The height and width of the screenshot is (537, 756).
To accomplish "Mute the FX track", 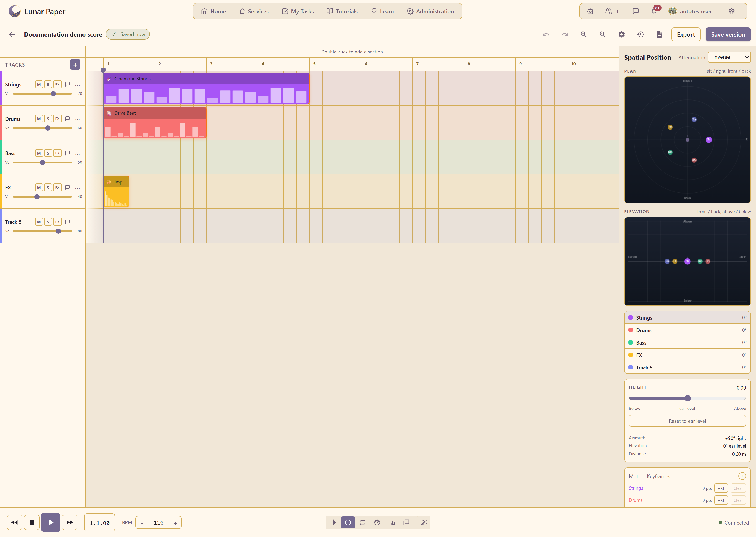I will [39, 188].
